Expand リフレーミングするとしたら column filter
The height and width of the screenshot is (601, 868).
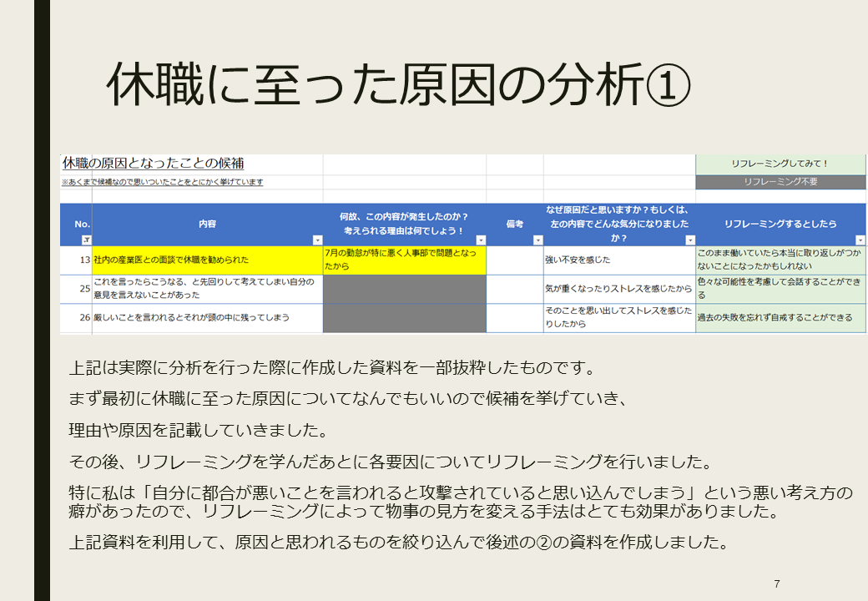tap(860, 240)
